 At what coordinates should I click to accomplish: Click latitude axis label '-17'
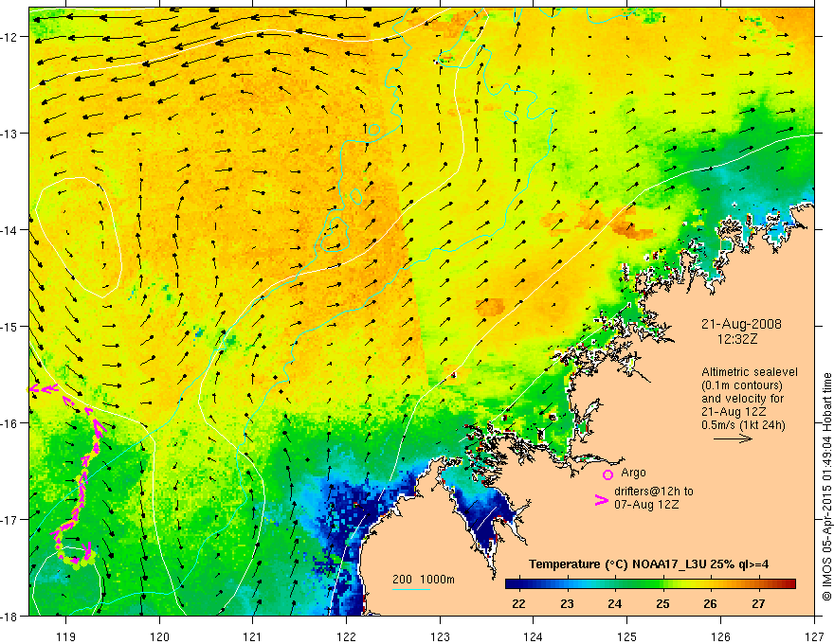pyautogui.click(x=9, y=520)
